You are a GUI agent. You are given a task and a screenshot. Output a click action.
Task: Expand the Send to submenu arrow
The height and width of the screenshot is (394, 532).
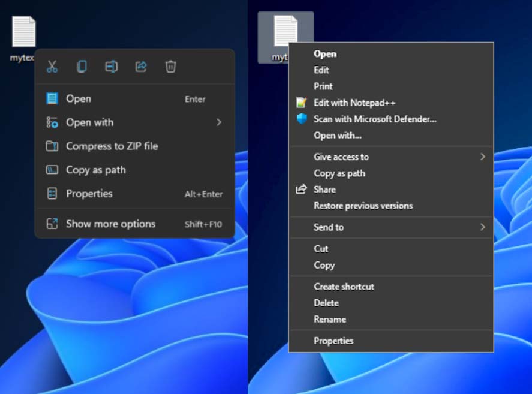(482, 227)
